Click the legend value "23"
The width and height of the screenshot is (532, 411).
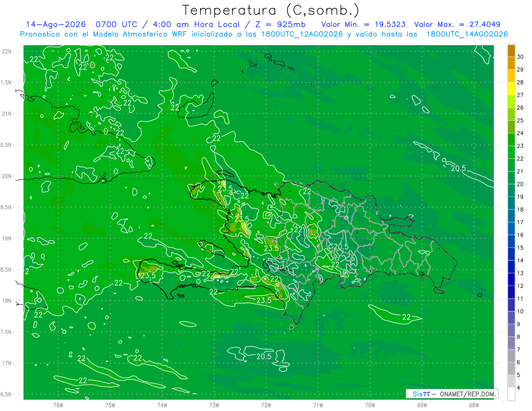pyautogui.click(x=521, y=146)
